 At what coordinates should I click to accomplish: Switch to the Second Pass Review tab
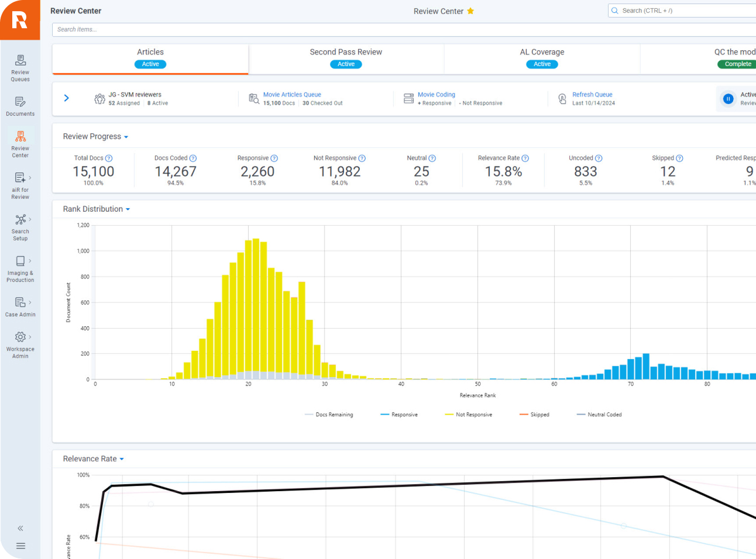[x=346, y=58]
